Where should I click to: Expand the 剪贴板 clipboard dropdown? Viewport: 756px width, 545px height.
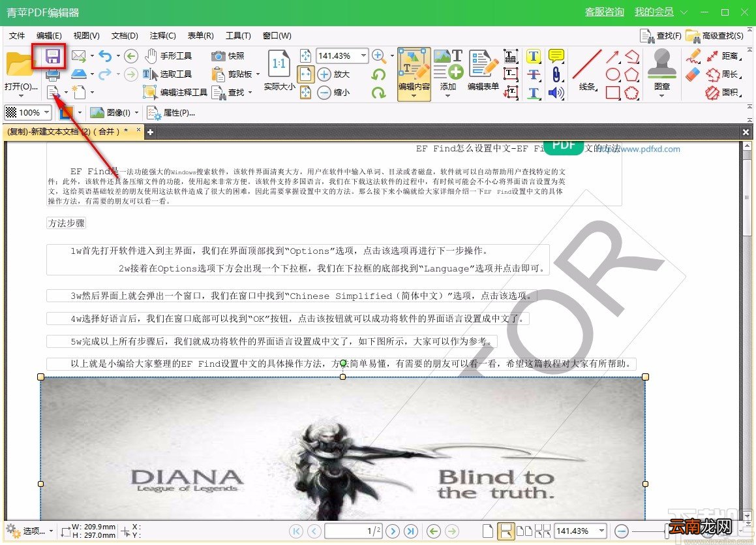(x=258, y=74)
